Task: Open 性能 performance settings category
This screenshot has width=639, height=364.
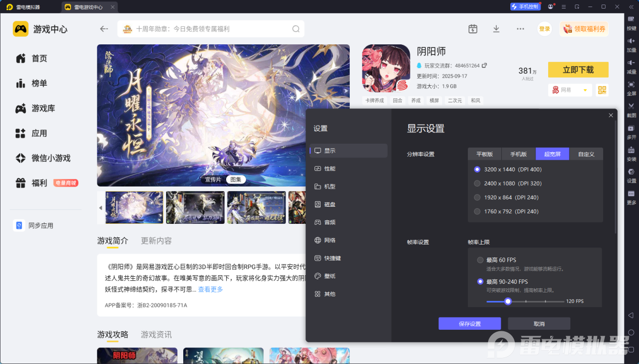Action: pos(349,168)
